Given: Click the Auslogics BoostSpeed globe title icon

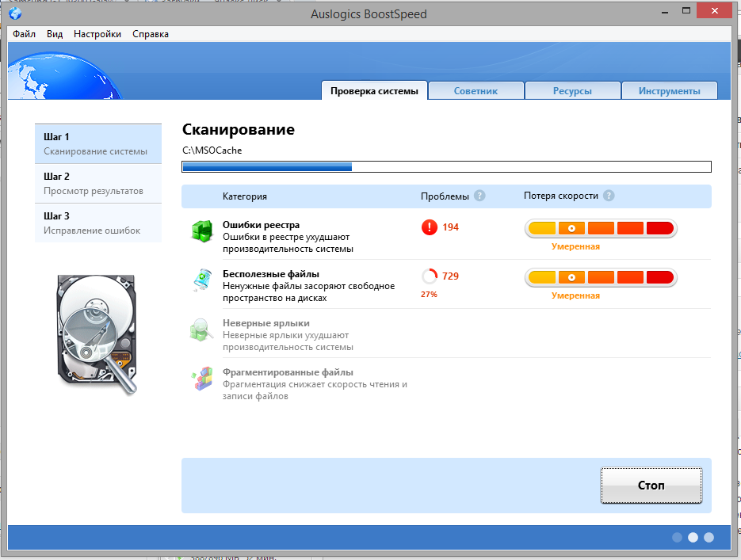Looking at the screenshot, I should pos(15,13).
